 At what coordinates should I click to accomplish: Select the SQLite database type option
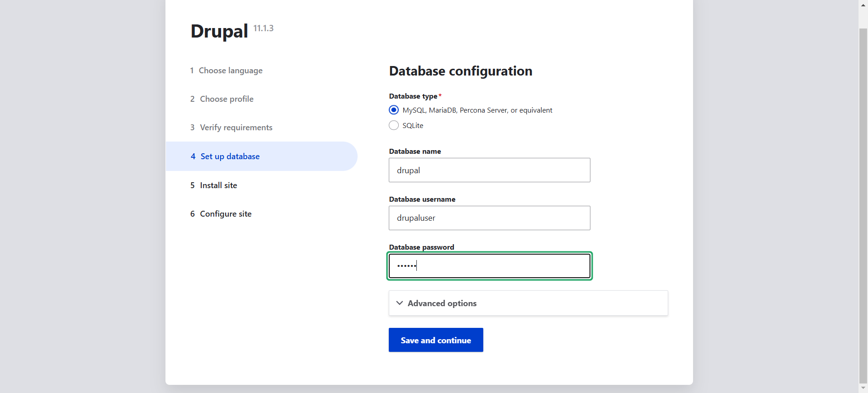394,125
